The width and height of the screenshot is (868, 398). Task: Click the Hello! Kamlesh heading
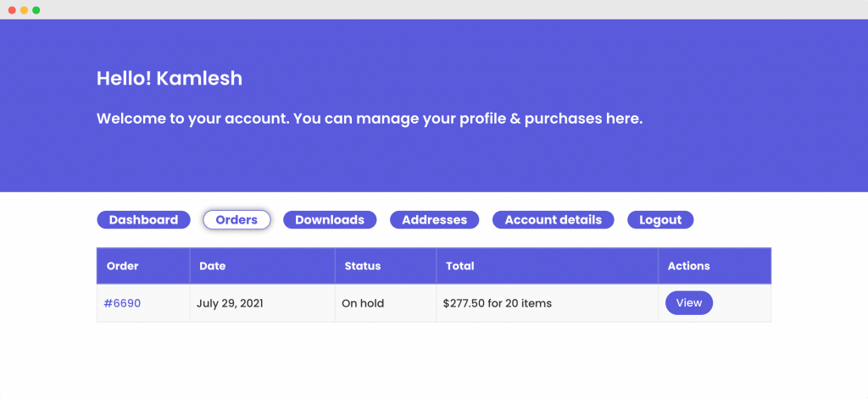(x=170, y=79)
